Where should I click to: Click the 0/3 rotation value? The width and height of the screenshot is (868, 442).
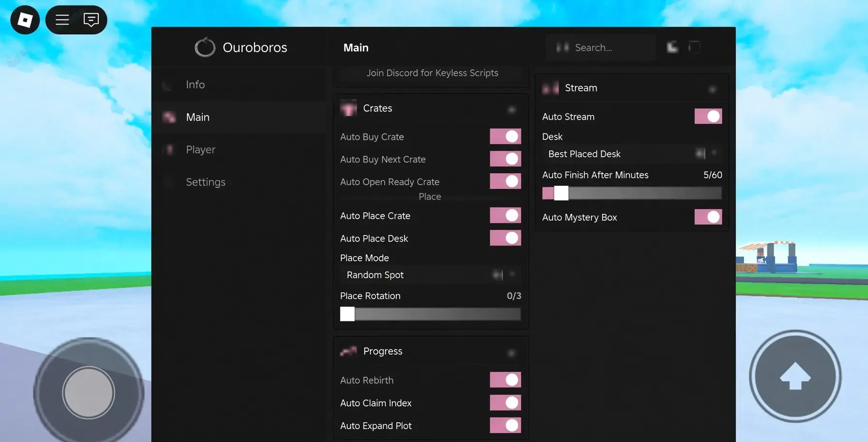[514, 296]
